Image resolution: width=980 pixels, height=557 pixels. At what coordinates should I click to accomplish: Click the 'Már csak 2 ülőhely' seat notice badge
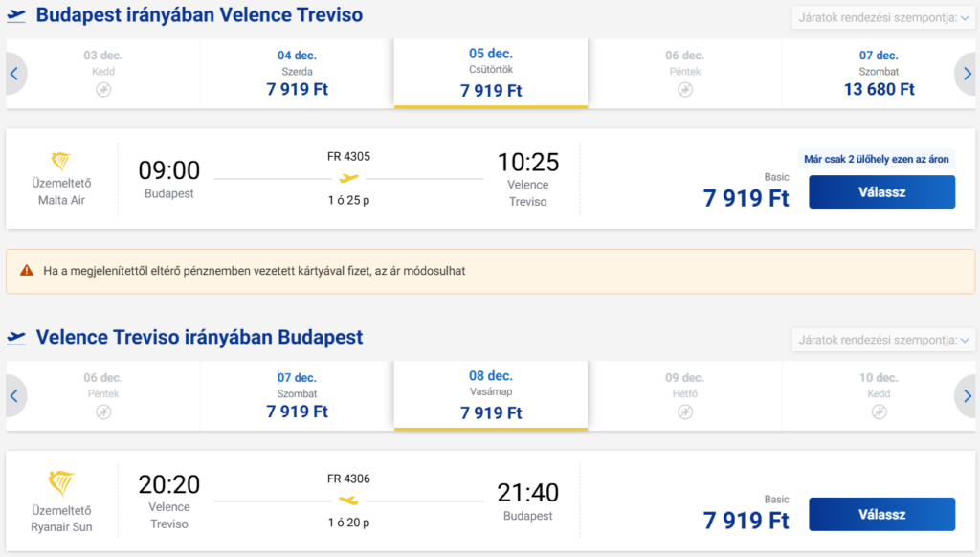tap(877, 159)
